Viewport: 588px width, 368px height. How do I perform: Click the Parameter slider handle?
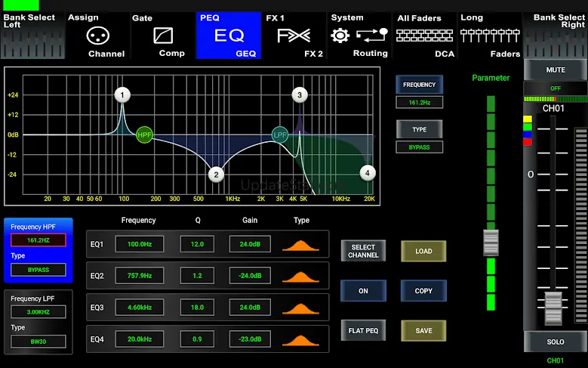click(x=491, y=242)
